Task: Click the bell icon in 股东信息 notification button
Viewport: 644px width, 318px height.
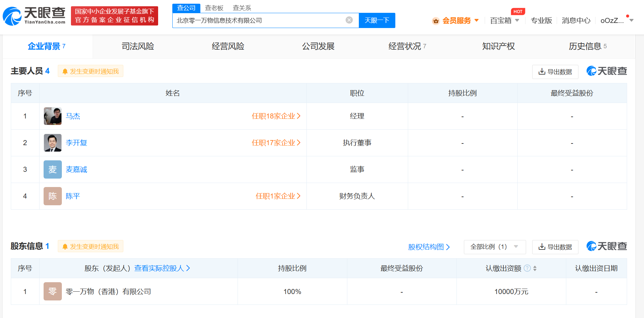Action: (65, 247)
